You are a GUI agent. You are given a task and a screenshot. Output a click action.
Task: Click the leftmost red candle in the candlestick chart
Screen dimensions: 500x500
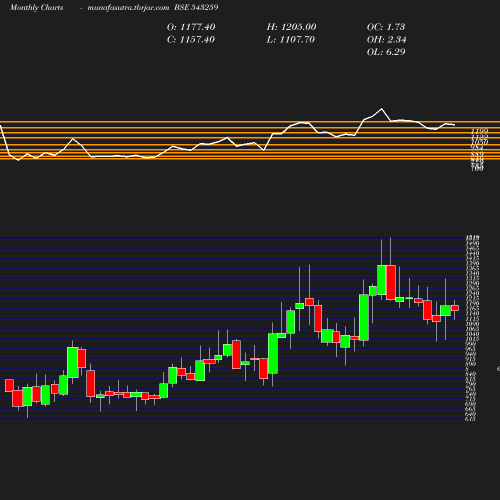point(9,385)
